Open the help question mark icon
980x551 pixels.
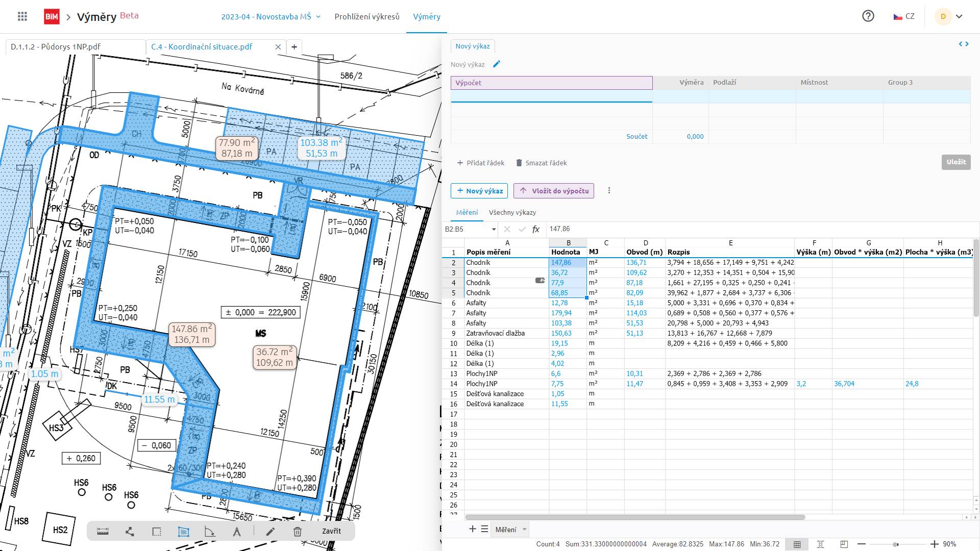(x=868, y=16)
